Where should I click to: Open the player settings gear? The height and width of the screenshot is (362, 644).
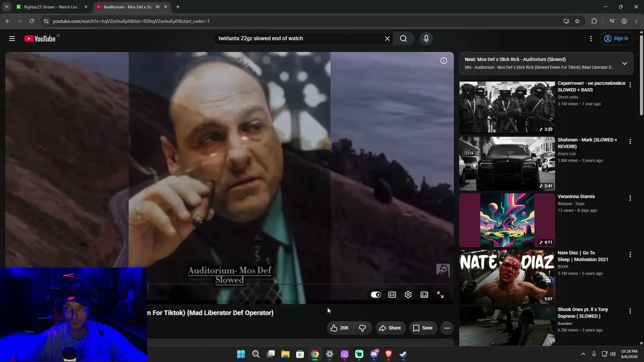tap(408, 295)
